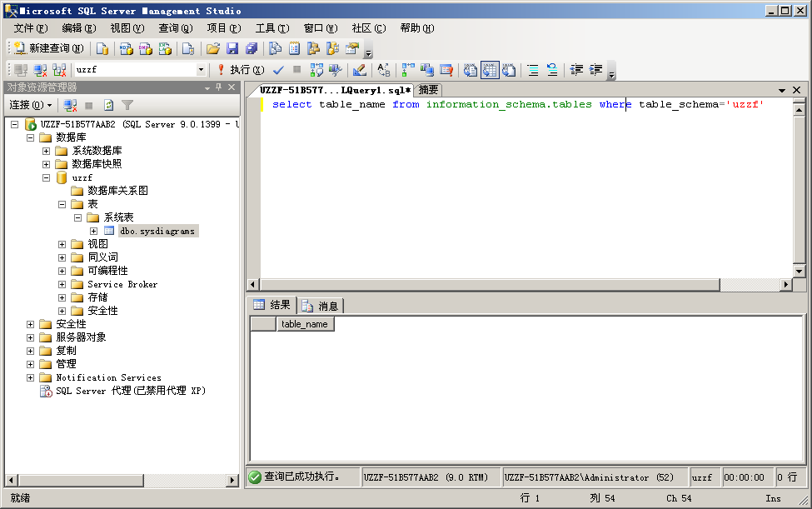Image resolution: width=812 pixels, height=509 pixels.
Task: Comment out the selected lines icon
Action: point(533,70)
